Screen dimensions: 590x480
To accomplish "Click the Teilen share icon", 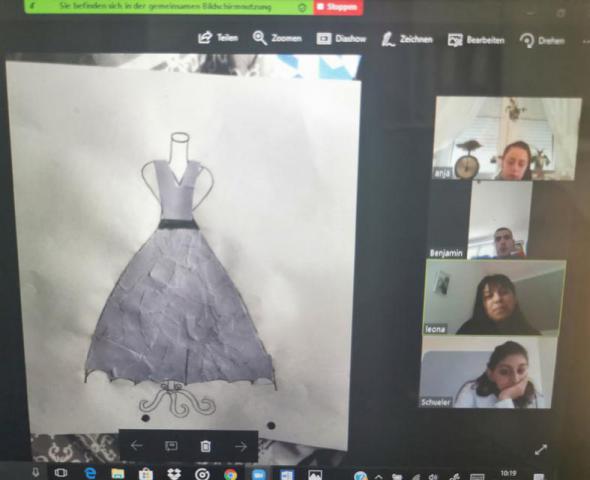I will pyautogui.click(x=218, y=37).
